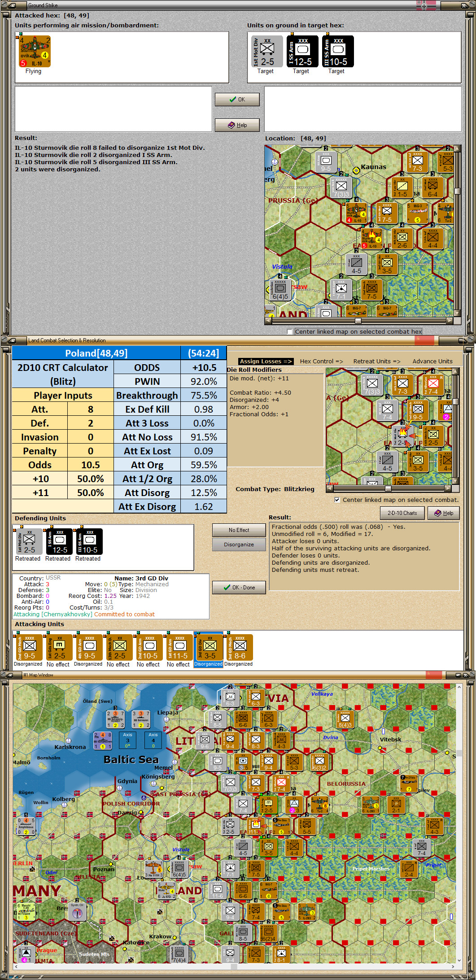Click the Axis 3 convoy counter in Baltic Sea
The width and height of the screenshot is (476, 980).
coord(127,740)
